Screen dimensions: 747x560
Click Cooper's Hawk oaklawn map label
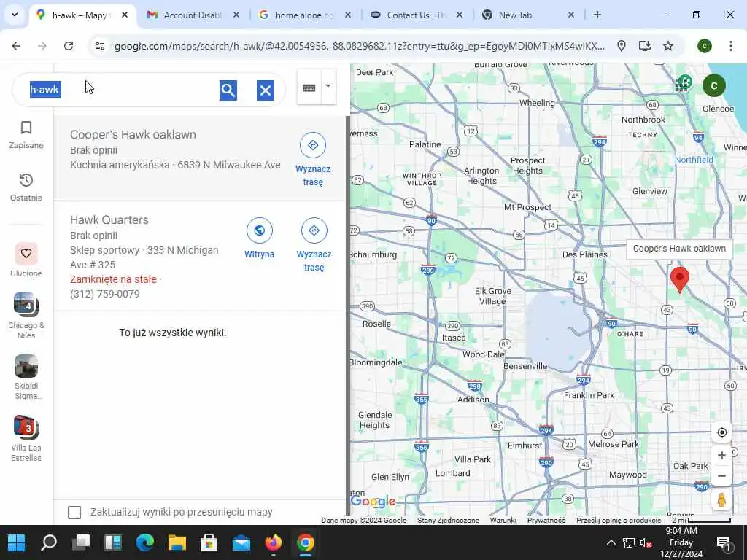point(679,249)
